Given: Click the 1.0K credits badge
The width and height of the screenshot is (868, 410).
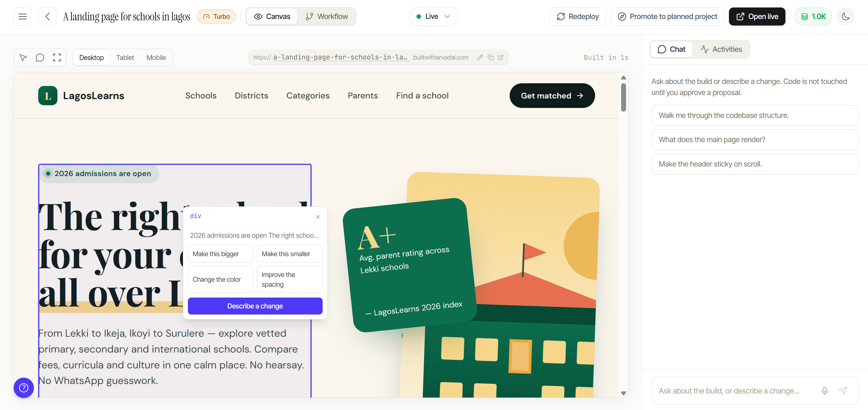Looking at the screenshot, I should tap(813, 17).
